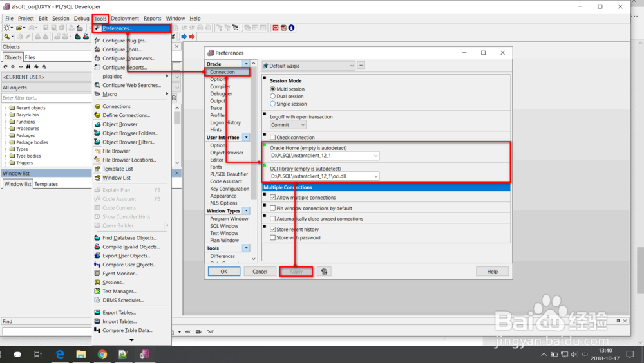Click the Find key icon in toolbar
Screen dimensions: 644x363
[x=6, y=37]
